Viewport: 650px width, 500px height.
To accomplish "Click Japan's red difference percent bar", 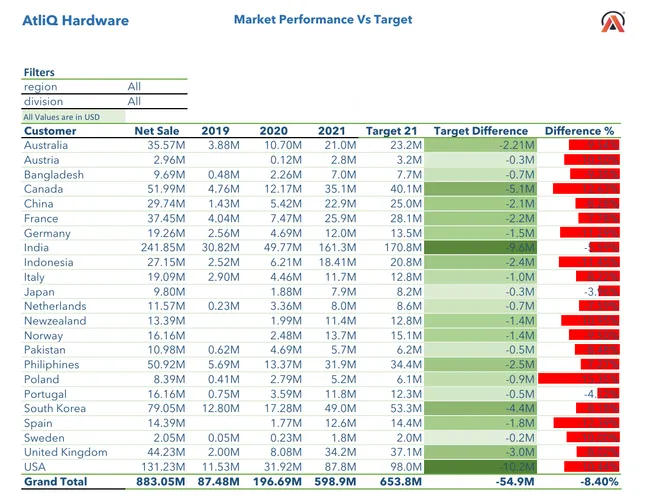I will point(609,291).
